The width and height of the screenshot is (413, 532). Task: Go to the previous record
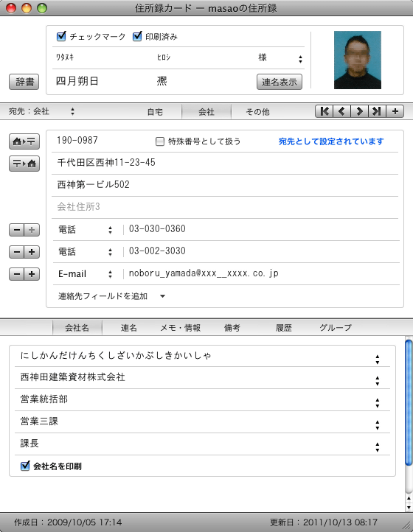coord(342,111)
